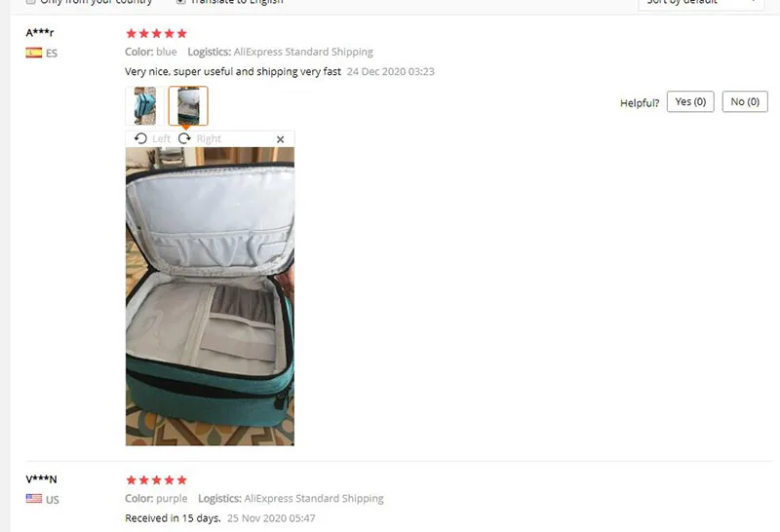Click the orange pointer under selected thumbnail
Viewport: 780px width, 532px height.
point(185,128)
